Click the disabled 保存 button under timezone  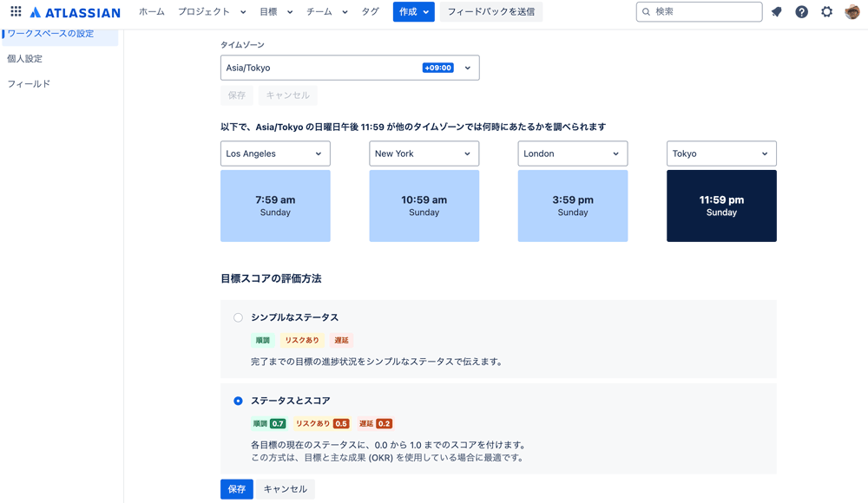(236, 95)
